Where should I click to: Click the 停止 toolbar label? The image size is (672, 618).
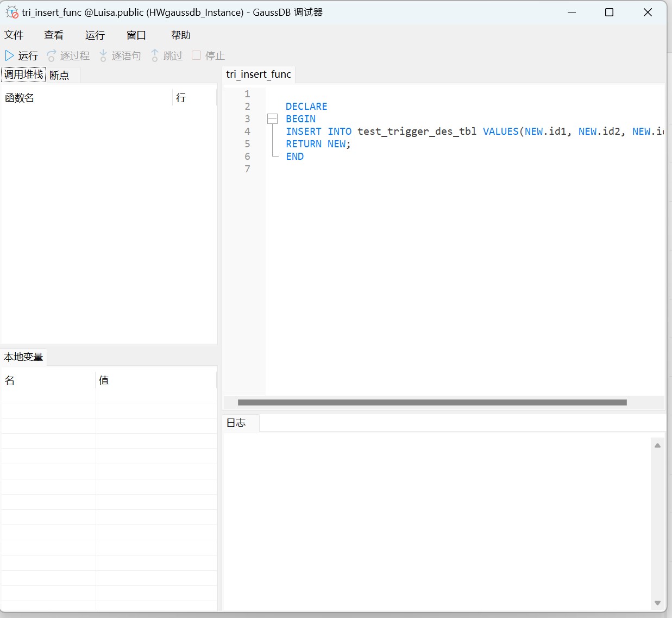(x=215, y=56)
